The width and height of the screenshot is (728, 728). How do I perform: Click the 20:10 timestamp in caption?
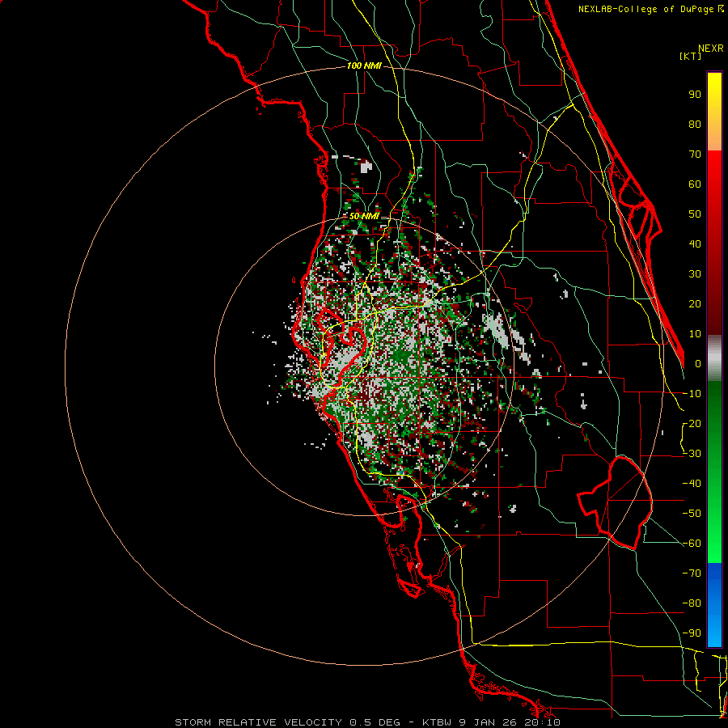pos(540,722)
